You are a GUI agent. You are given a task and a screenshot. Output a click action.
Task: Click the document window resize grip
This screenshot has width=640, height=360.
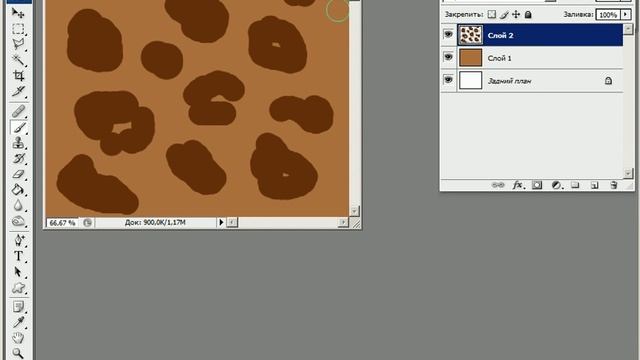tap(356, 223)
